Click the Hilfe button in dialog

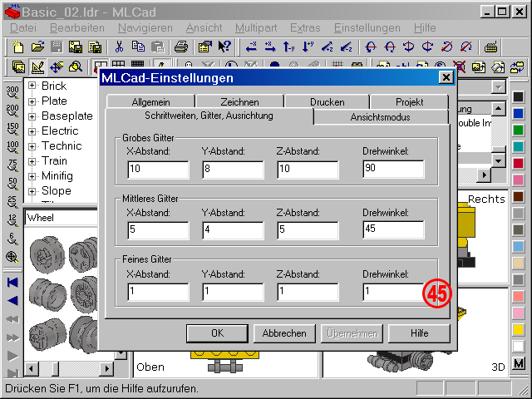point(419,333)
